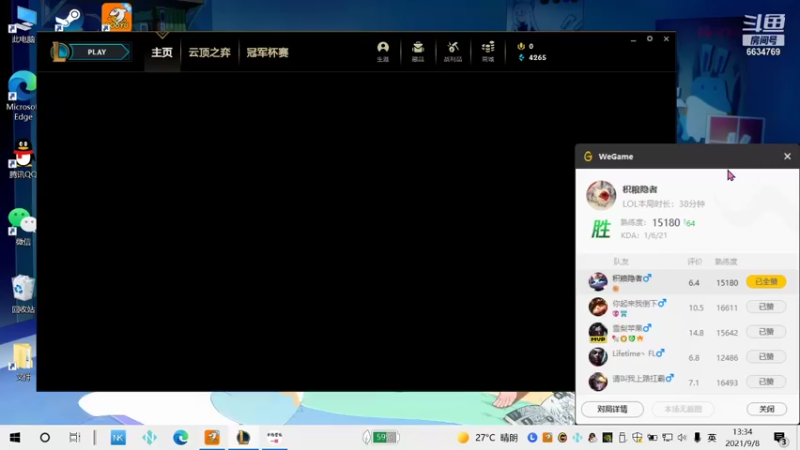Viewport: 800px width, 450px height.
Task: Open the 此电脑 This PC desktop icon
Action: 23,24
